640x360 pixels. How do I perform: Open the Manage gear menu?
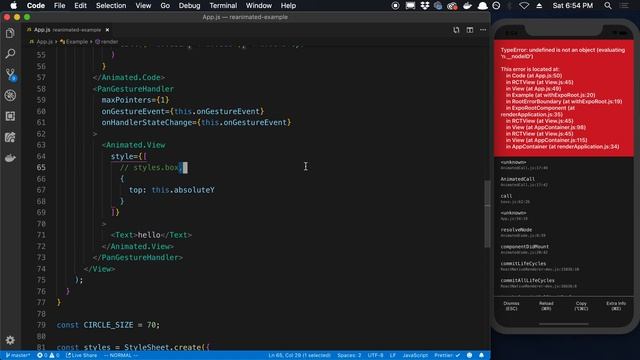(x=10, y=340)
